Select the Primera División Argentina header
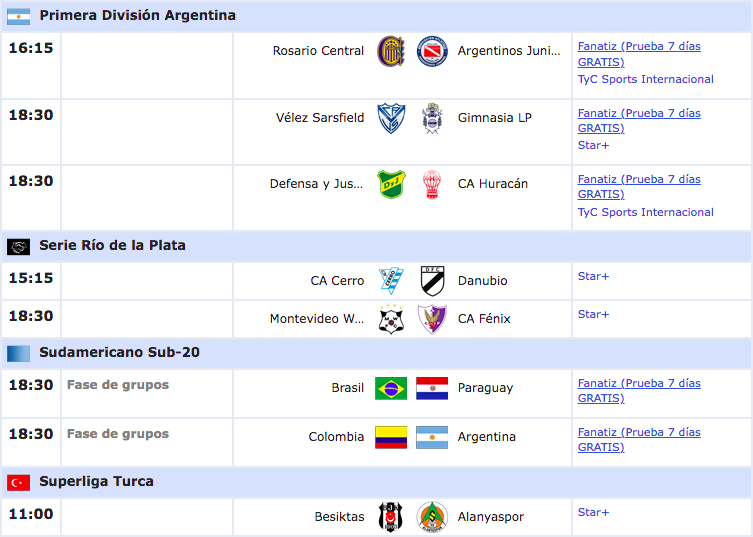This screenshot has width=753, height=537. (x=137, y=16)
